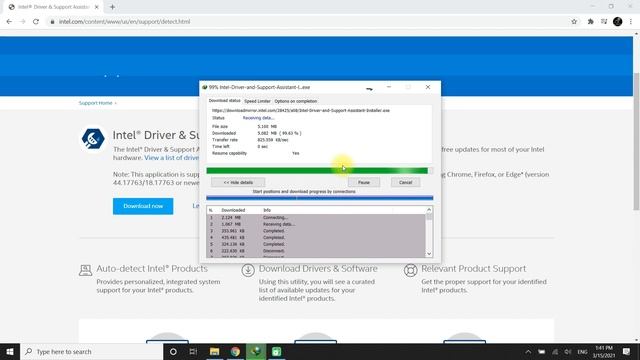Show hidden system tray icons
This screenshot has width=640, height=360.
(x=528, y=352)
